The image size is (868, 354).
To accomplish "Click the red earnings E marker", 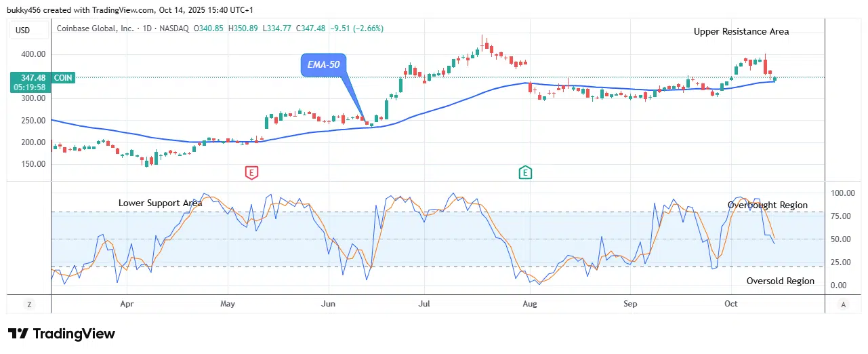I will (251, 172).
